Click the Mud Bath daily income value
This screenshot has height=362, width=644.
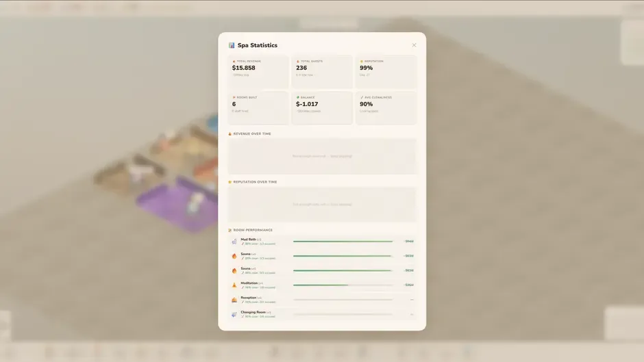click(x=408, y=242)
